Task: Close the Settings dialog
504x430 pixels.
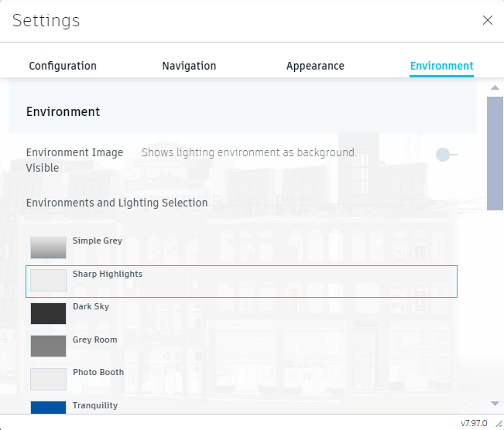Action: click(488, 20)
